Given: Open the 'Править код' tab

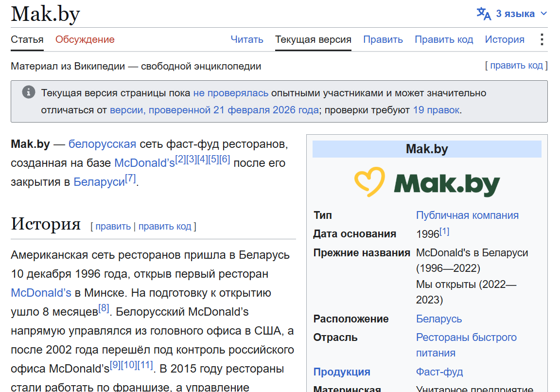Looking at the screenshot, I should pyautogui.click(x=444, y=39).
